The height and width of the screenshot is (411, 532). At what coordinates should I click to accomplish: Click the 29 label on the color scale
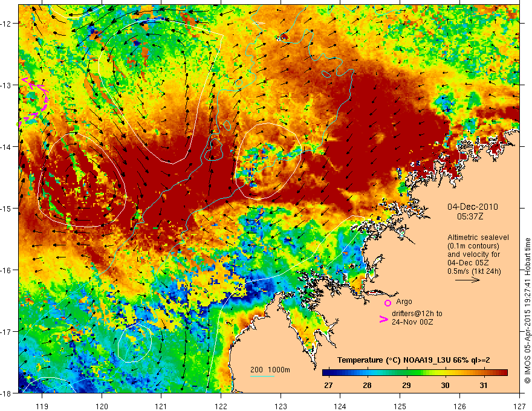(x=406, y=386)
